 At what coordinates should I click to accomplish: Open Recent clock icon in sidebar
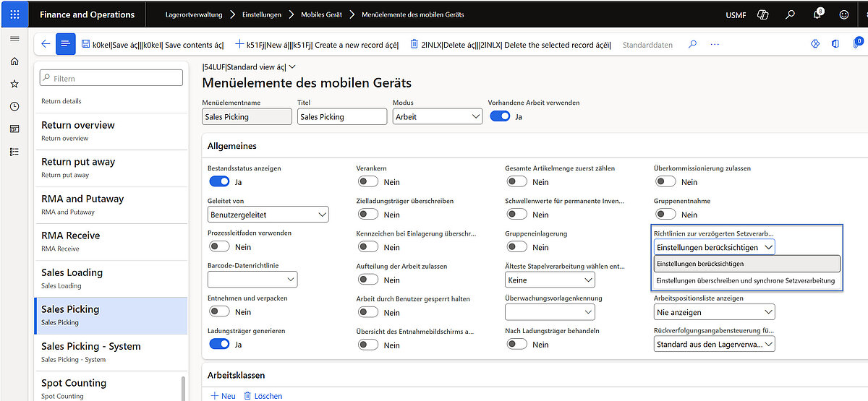point(14,106)
